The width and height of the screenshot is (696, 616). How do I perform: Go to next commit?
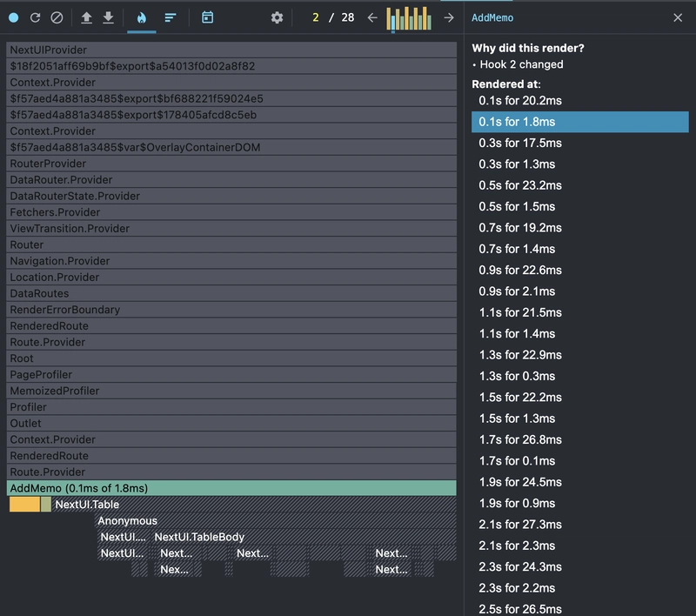pos(449,17)
